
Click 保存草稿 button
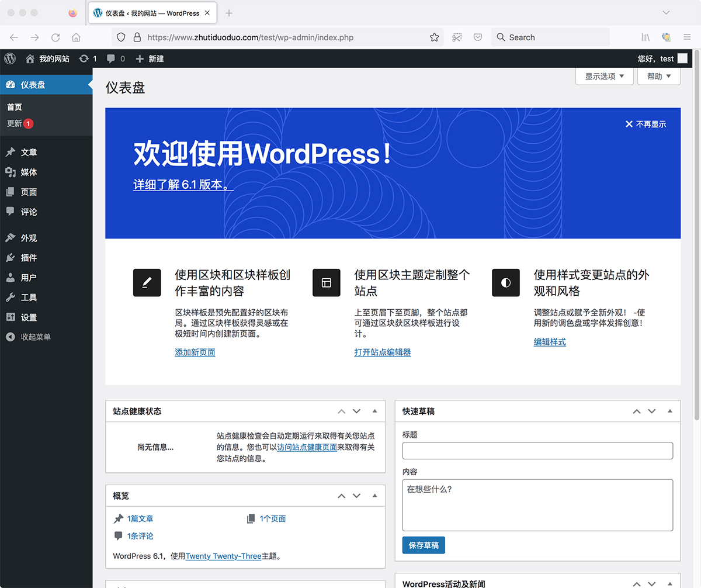click(x=424, y=545)
